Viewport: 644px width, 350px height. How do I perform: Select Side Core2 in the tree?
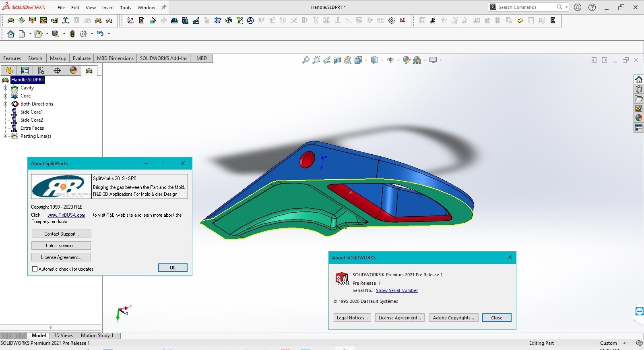tap(31, 120)
